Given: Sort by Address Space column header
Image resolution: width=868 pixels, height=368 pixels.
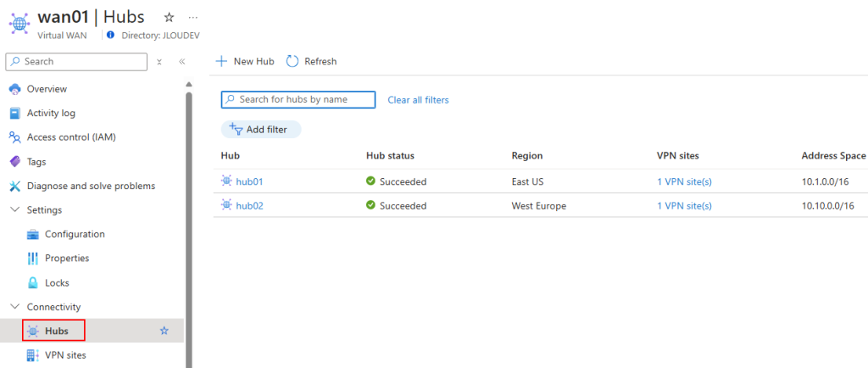Looking at the screenshot, I should (834, 156).
